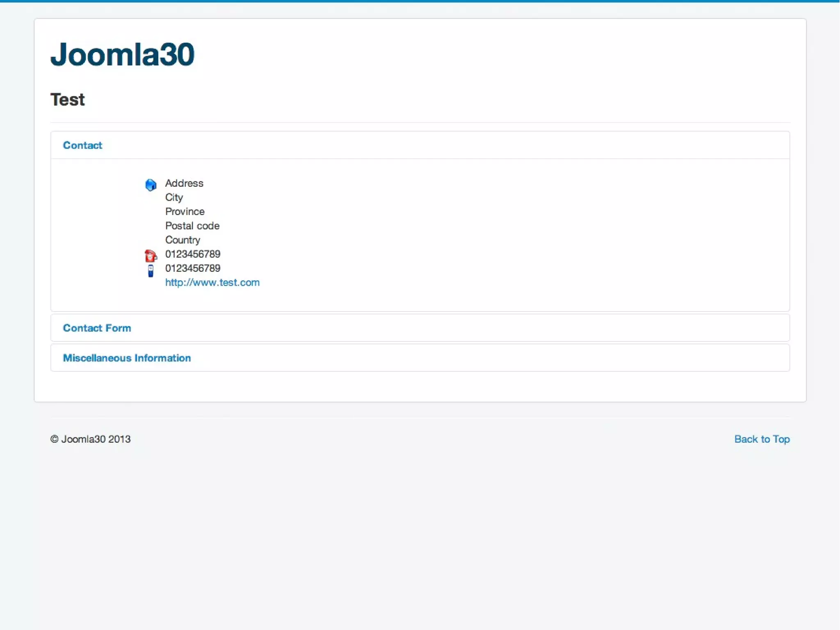Click the Address text line
Image resolution: width=840 pixels, height=630 pixels.
click(x=184, y=183)
